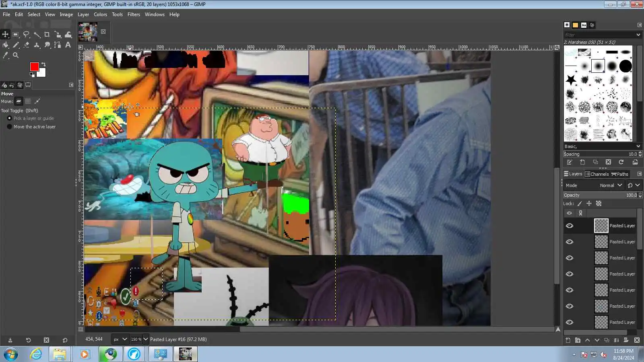
Task: Open the Filters menu
Action: click(x=134, y=14)
